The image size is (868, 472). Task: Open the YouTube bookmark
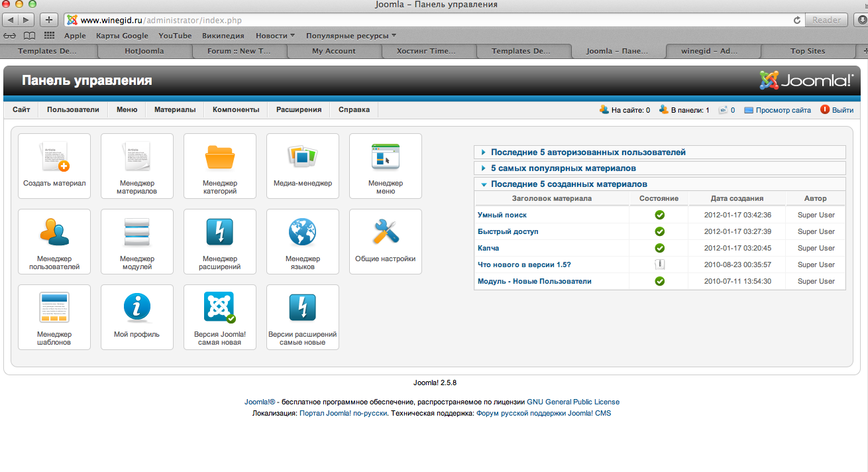175,36
